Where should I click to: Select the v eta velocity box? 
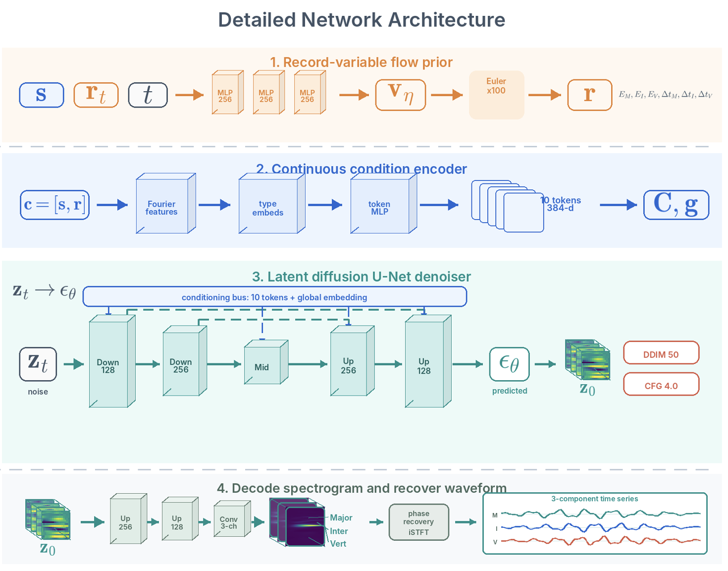point(401,95)
